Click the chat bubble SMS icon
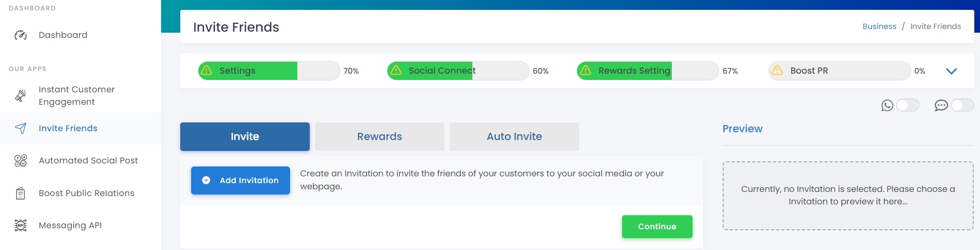Viewport: 980px width, 250px height. (x=941, y=105)
